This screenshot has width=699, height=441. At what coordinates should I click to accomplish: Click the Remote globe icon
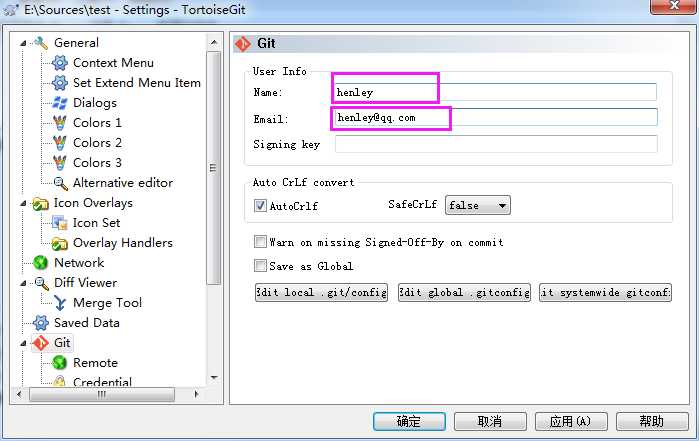point(60,363)
